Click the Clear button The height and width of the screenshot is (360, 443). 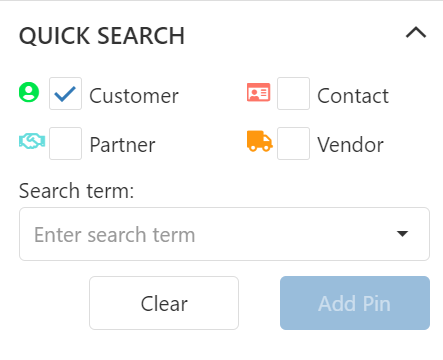point(164,303)
